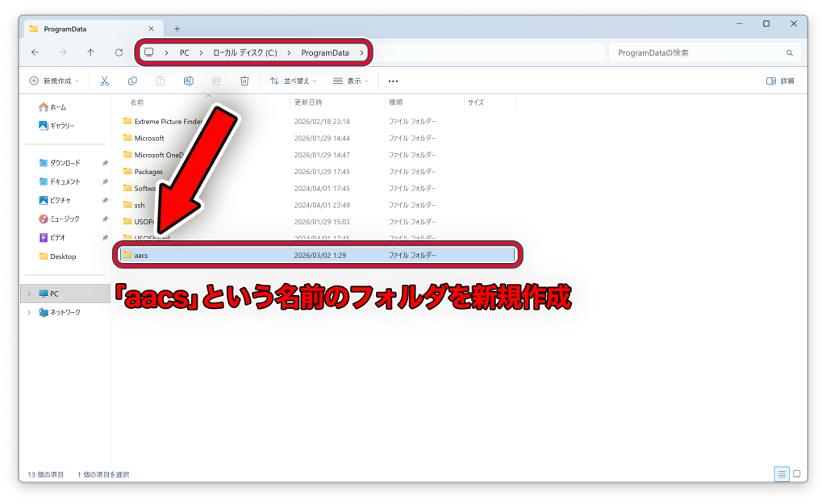Click the Cut scissors icon in toolbar
Screen dimensions: 826x504
click(104, 81)
